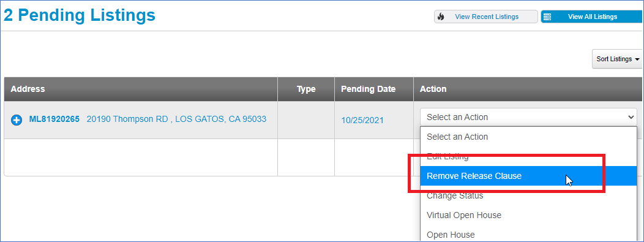This screenshot has width=644, height=242.
Task: Click the chevron on Select an Action box
Action: coord(631,117)
